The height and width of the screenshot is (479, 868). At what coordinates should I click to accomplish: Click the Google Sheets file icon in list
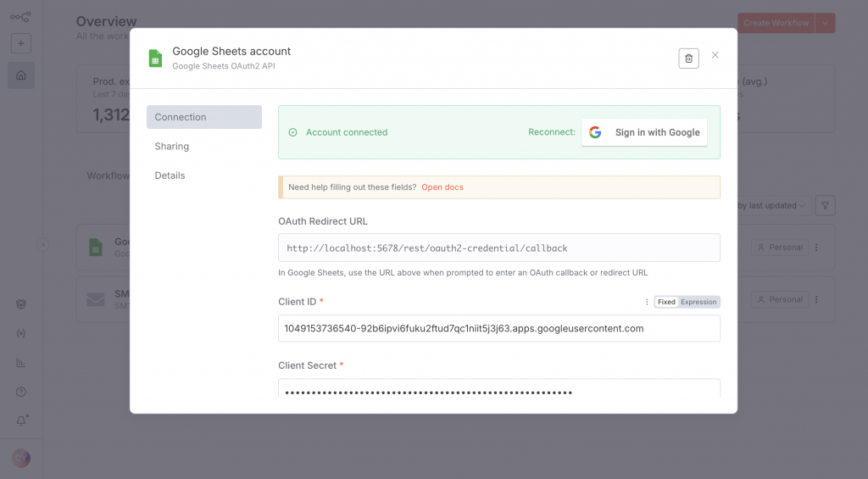click(96, 247)
